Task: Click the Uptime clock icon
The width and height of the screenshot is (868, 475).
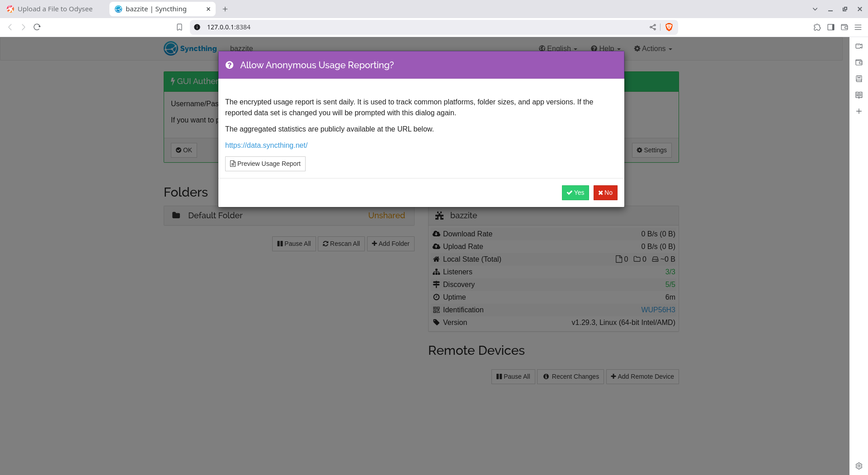Action: (436, 297)
